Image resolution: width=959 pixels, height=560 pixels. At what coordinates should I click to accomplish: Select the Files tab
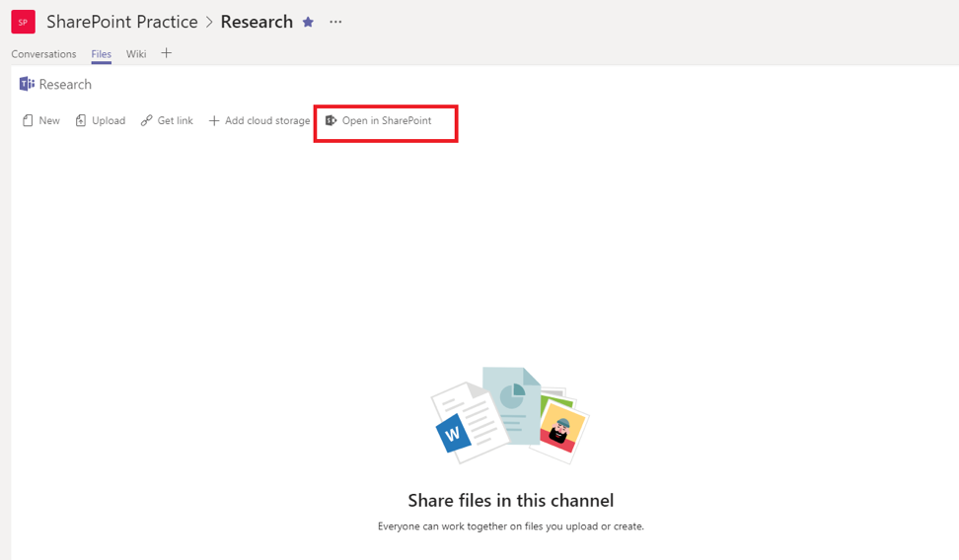click(x=101, y=54)
